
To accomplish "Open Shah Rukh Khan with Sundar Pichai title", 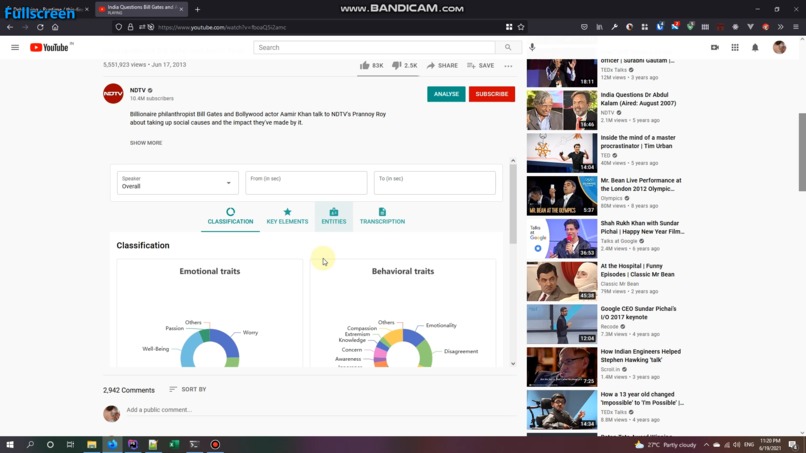I will click(x=642, y=227).
